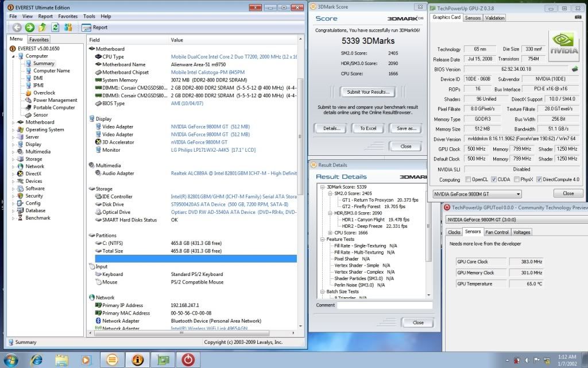
Task: Click the red power taskbar icon
Action: [x=188, y=360]
